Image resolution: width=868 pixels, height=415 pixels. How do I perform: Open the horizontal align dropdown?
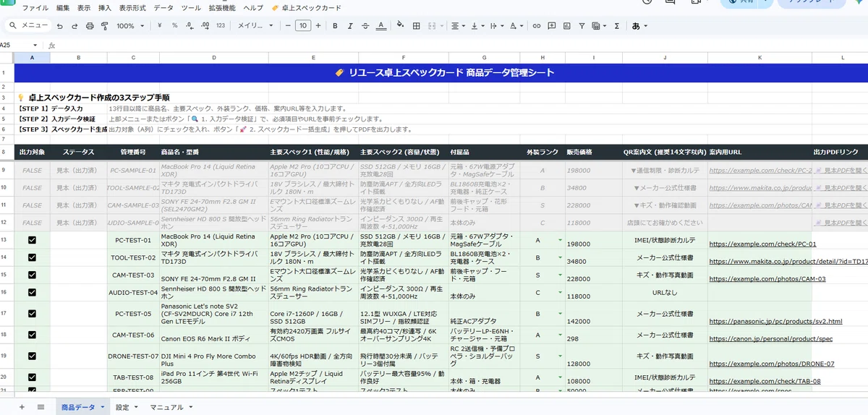pos(457,25)
